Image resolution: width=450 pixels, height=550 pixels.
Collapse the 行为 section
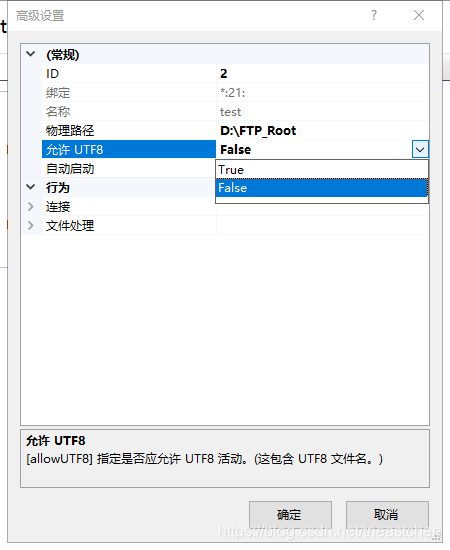[x=31, y=187]
